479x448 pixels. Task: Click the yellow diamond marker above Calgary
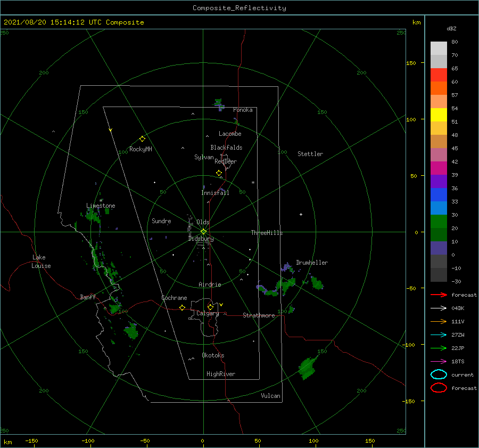click(x=210, y=307)
